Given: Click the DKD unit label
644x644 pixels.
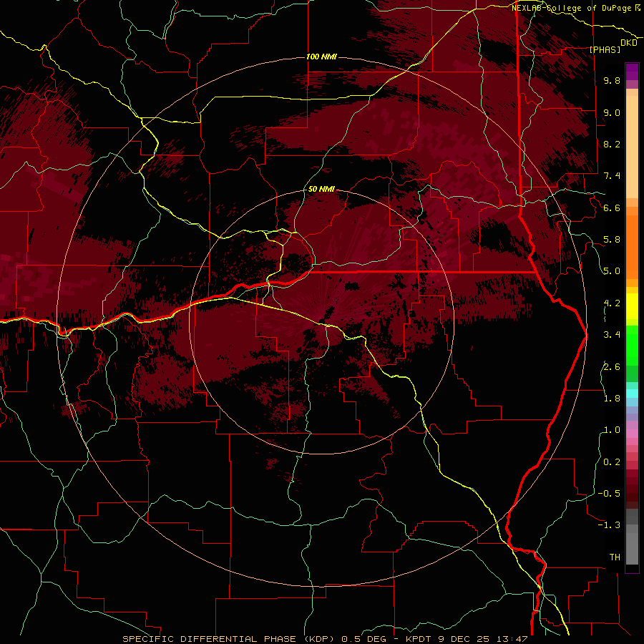Looking at the screenshot, I should click(x=629, y=43).
